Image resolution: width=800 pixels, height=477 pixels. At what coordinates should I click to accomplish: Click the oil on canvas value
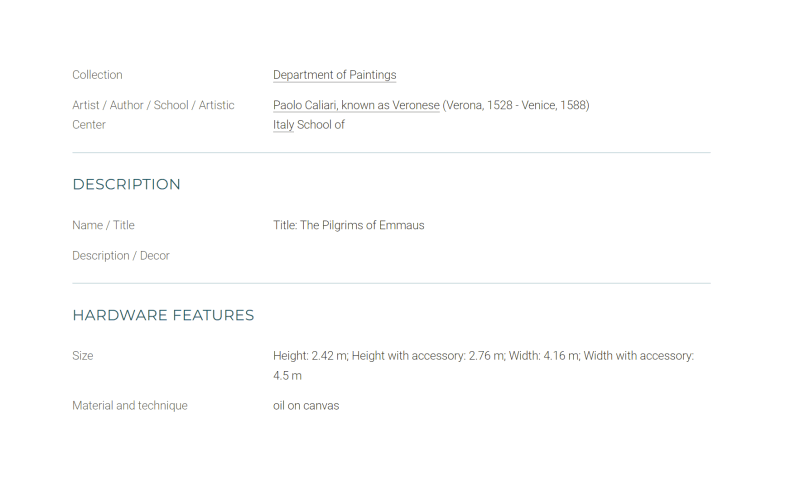tap(306, 406)
